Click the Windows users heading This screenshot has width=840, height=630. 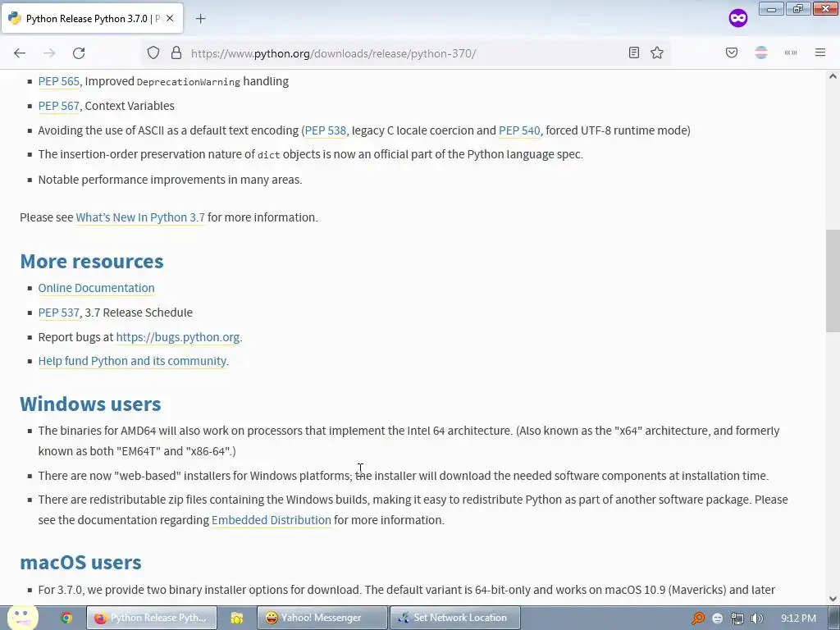point(90,404)
